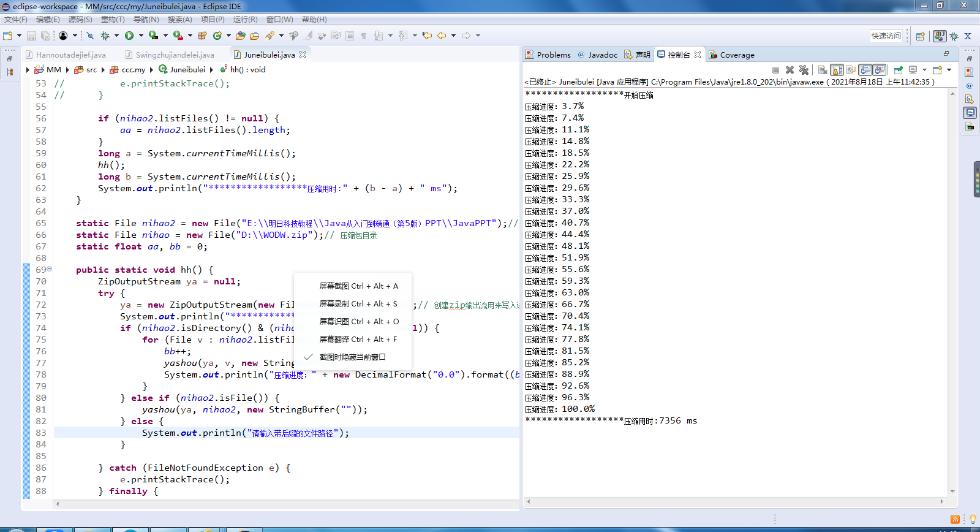The image size is (980, 532).
Task: Open the External Tools dropdown arrow
Action: pyautogui.click(x=190, y=36)
